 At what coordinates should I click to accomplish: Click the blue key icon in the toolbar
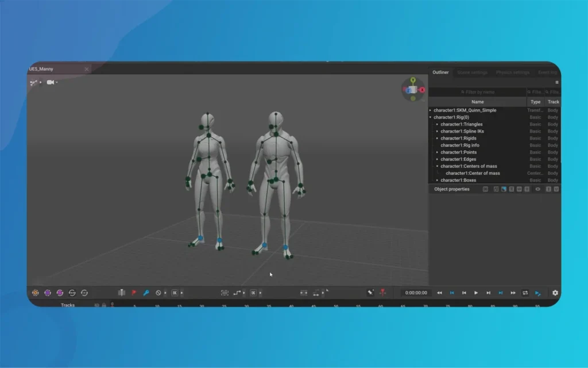pos(146,293)
